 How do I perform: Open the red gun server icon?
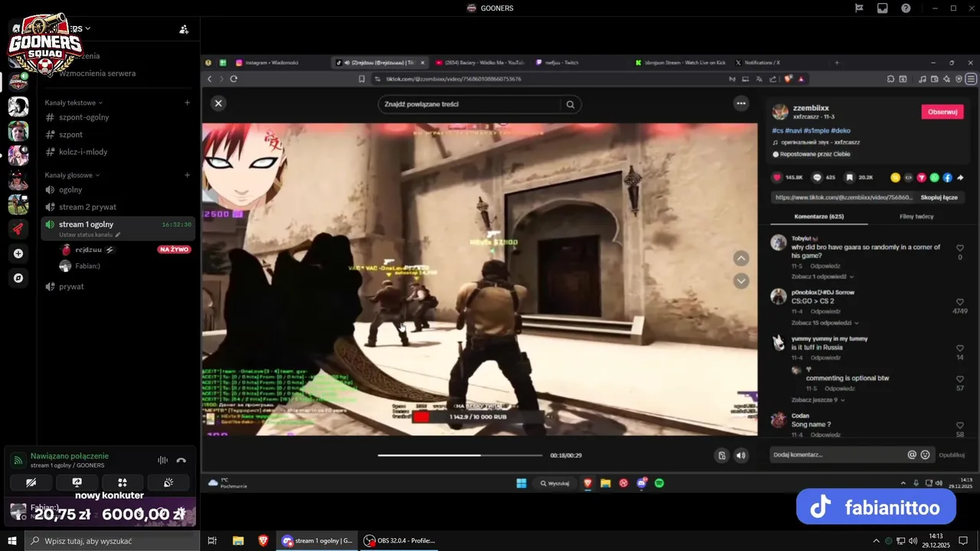tap(18, 228)
